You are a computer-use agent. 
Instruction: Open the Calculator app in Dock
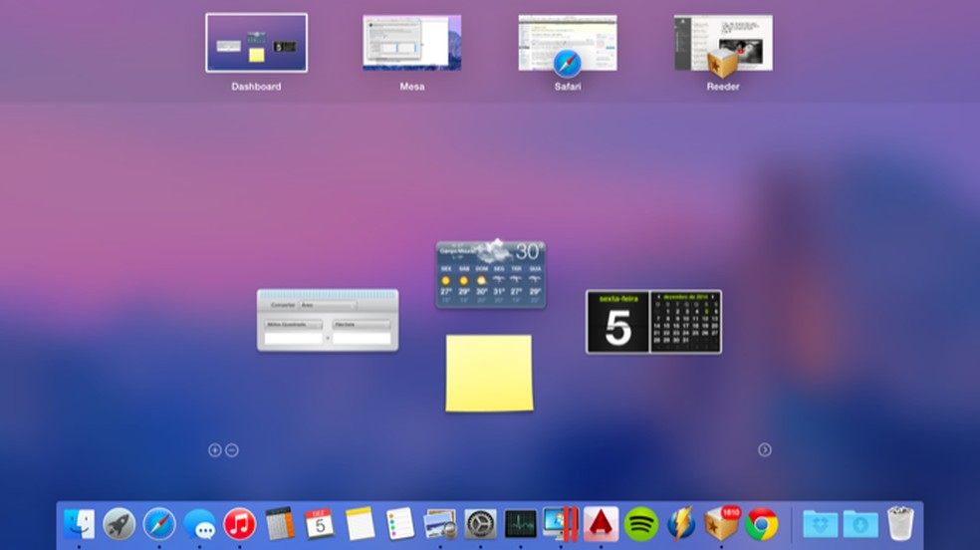tap(280, 523)
